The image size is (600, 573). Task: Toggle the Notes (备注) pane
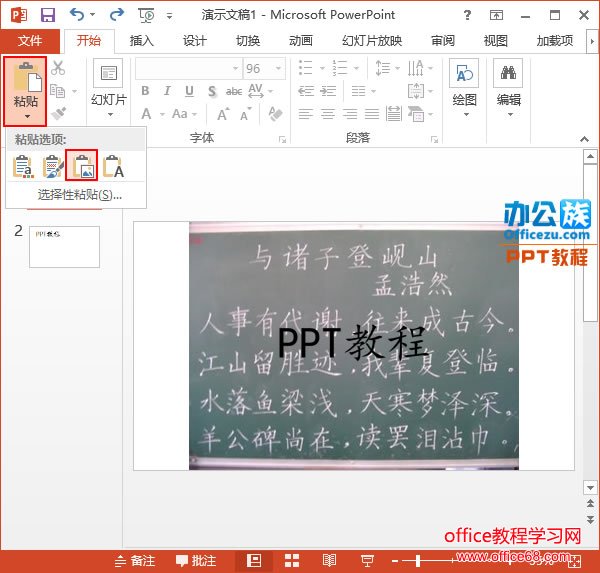point(135,560)
